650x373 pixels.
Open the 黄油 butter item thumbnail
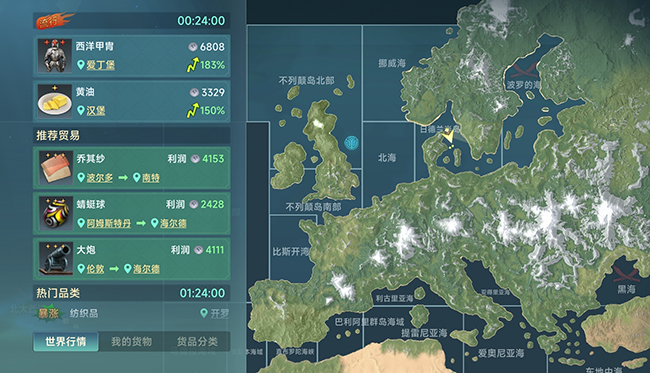[x=55, y=101]
